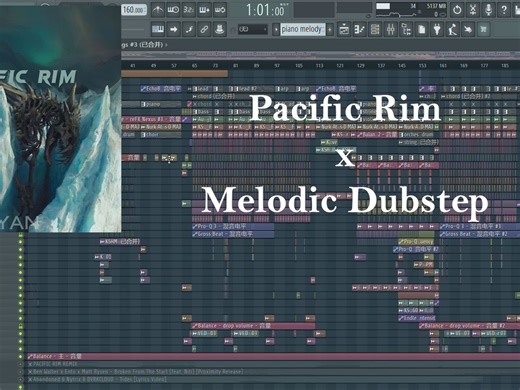The height and width of the screenshot is (390, 520).
Task: Open menu of Pro-Q 3 - 混音电平 clip
Action: [x=195, y=226]
